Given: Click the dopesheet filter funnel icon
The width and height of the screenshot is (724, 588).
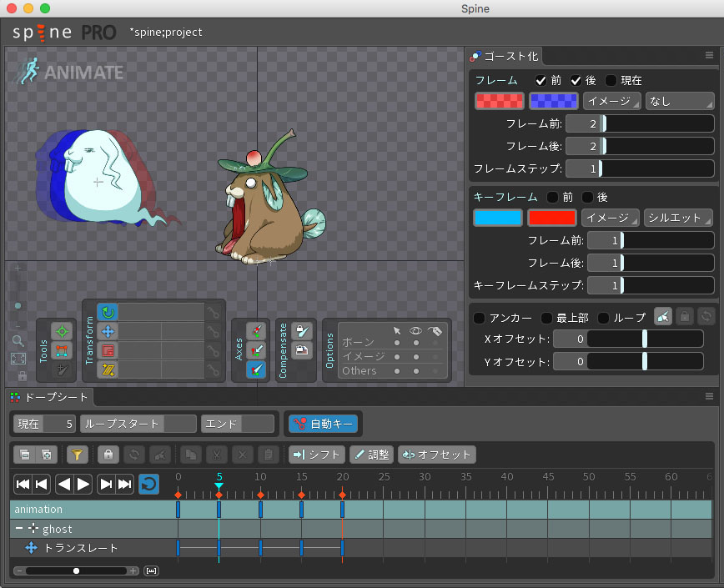Looking at the screenshot, I should click(77, 455).
